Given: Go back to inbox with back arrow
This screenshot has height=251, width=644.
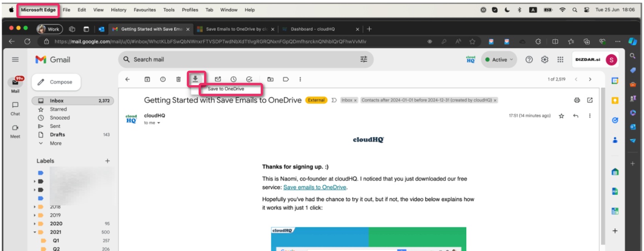Looking at the screenshot, I should [x=127, y=79].
